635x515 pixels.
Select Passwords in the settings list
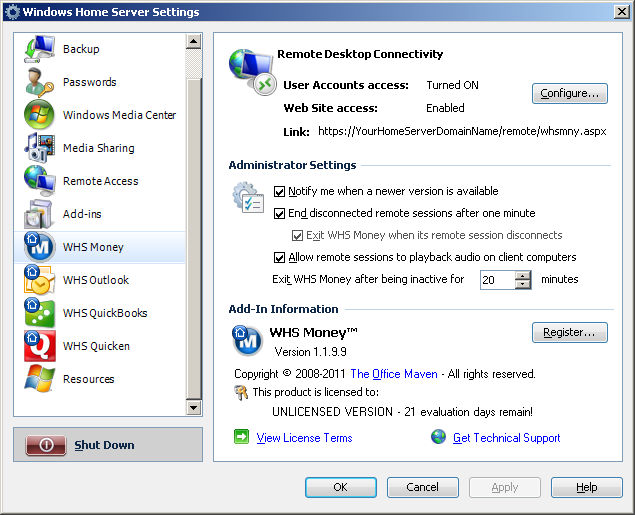100,82
